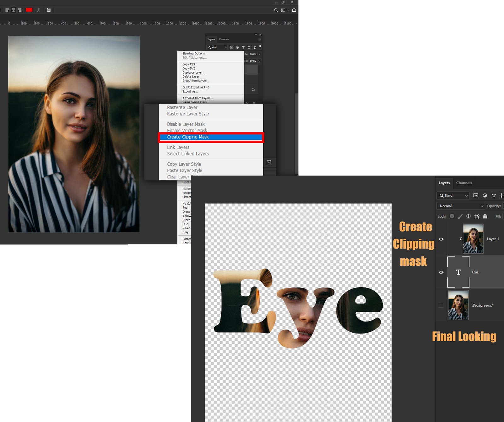The image size is (504, 422).
Task: Open Kind filter dropdown beside the context menu
Action: pos(217,48)
